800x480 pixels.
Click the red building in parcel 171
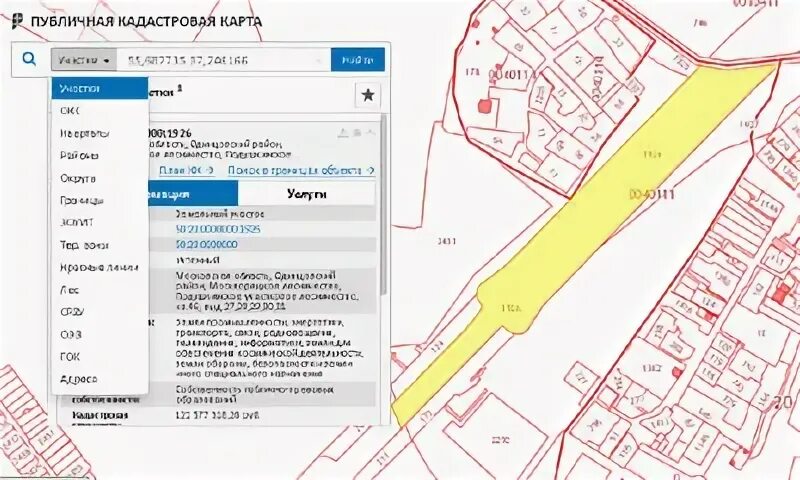coord(484,106)
